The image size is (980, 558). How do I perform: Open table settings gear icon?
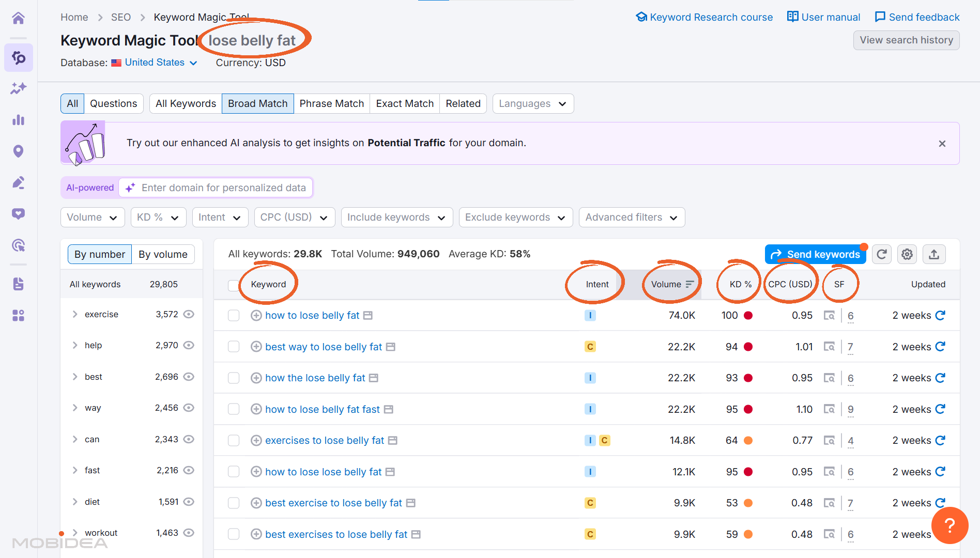(907, 254)
